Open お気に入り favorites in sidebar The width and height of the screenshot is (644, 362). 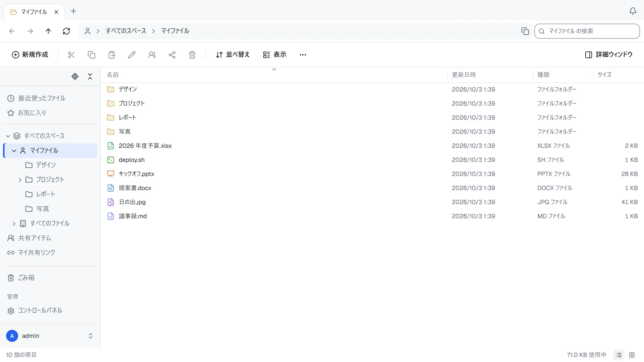tap(50, 113)
